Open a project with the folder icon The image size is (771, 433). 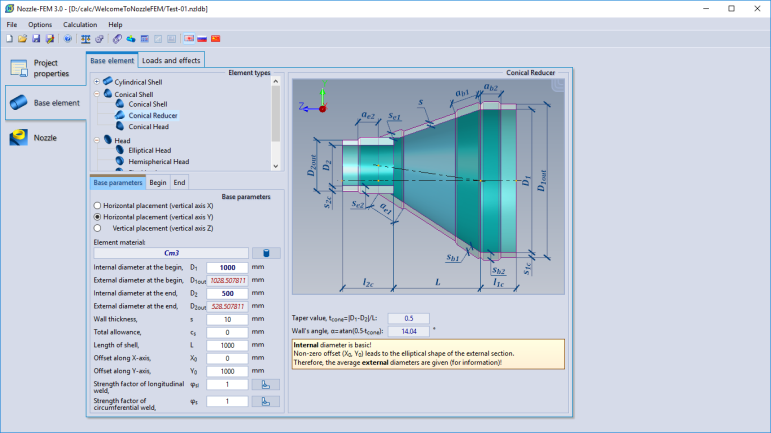(22, 39)
